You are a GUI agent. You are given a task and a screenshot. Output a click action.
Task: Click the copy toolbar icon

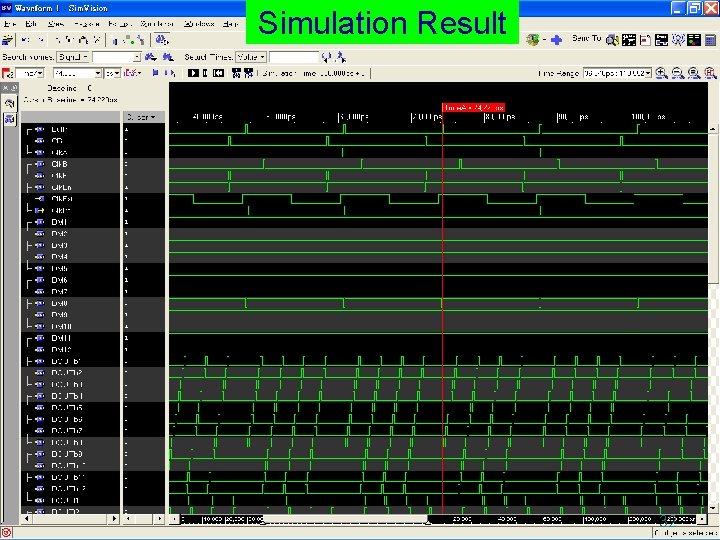tap(70, 40)
